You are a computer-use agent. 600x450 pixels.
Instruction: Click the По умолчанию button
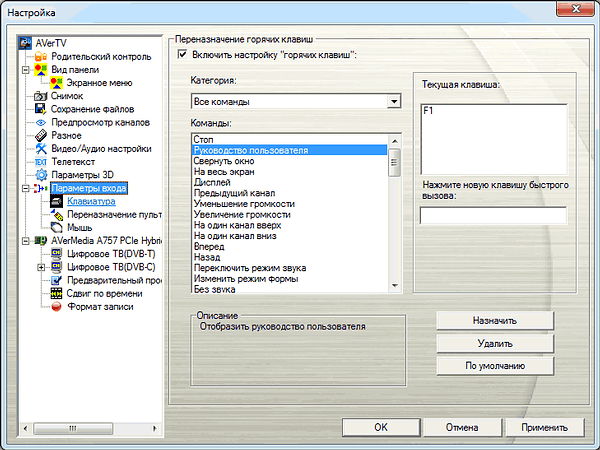click(x=495, y=365)
